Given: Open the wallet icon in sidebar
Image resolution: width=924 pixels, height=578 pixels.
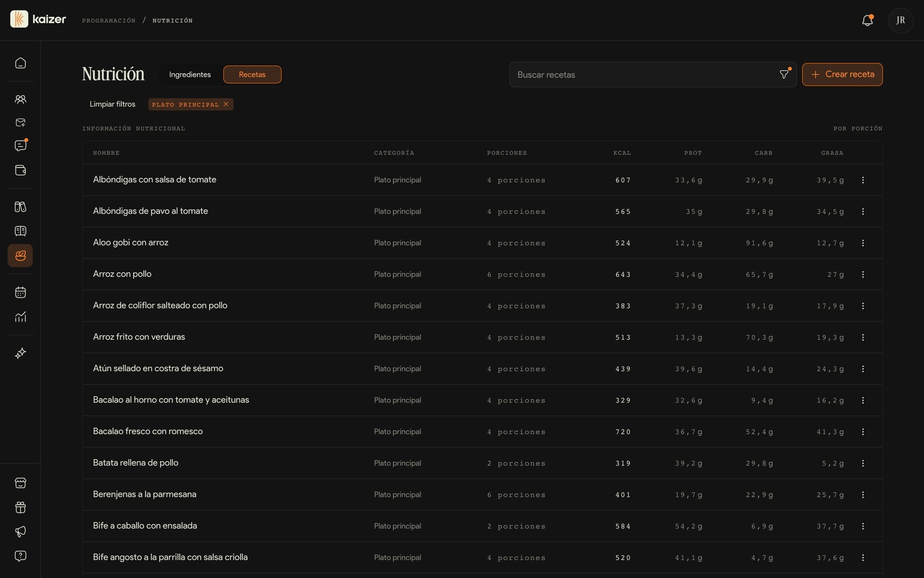Looking at the screenshot, I should tap(20, 170).
